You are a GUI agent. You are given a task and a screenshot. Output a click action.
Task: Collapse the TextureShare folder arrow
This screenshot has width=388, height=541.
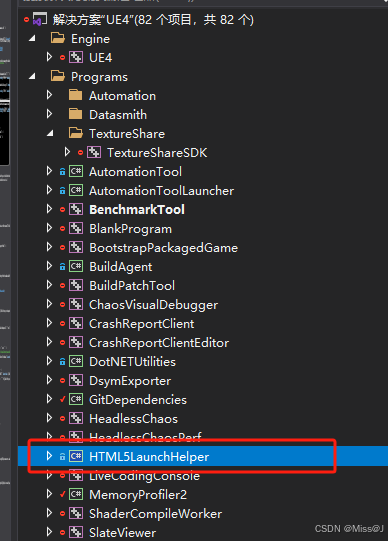50,133
